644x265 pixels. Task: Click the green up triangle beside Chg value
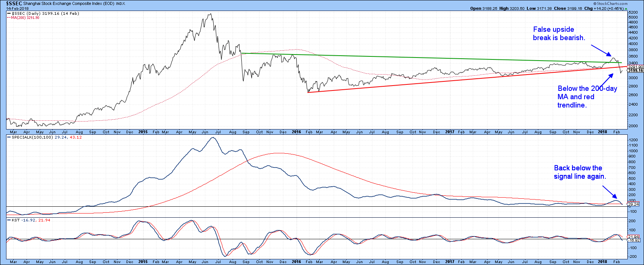click(638, 8)
